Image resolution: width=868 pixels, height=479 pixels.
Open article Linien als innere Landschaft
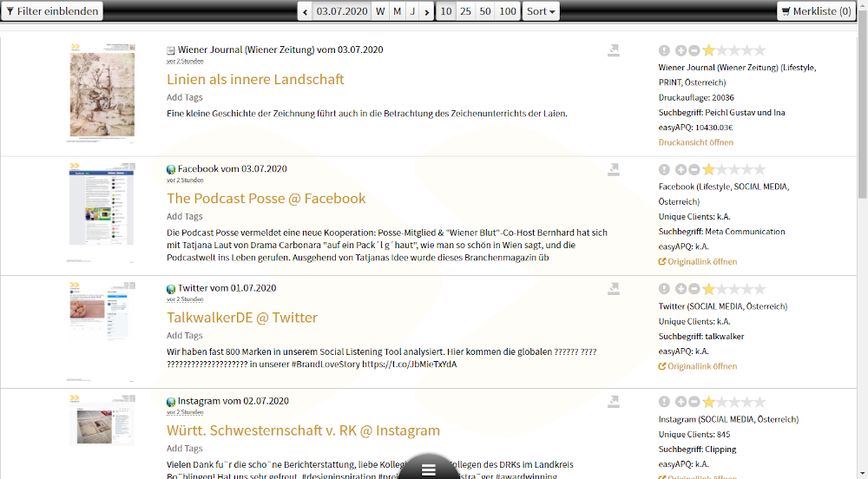[x=255, y=79]
